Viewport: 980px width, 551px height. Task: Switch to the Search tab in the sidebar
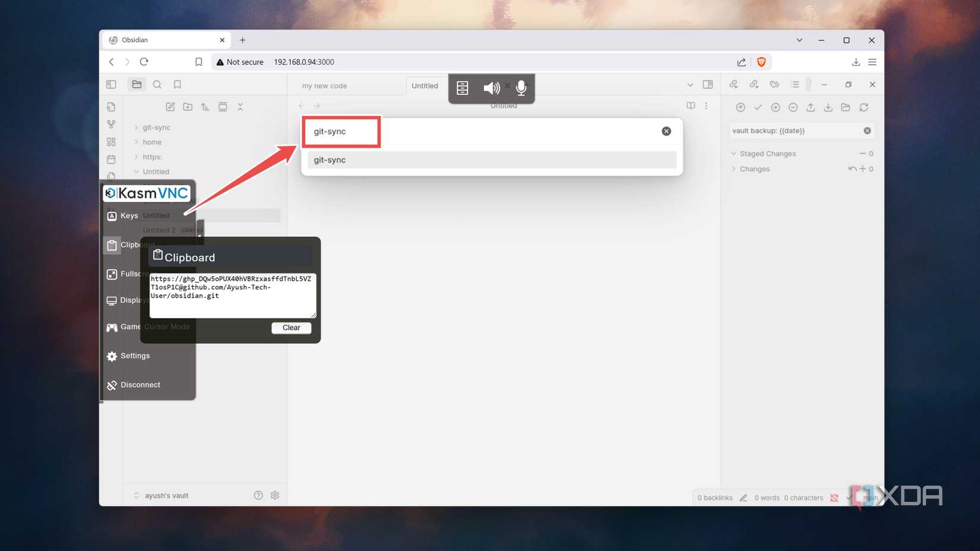pyautogui.click(x=157, y=84)
